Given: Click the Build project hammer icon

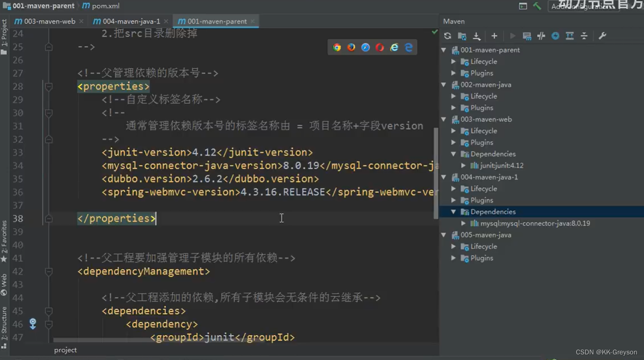Looking at the screenshot, I should coord(537,6).
